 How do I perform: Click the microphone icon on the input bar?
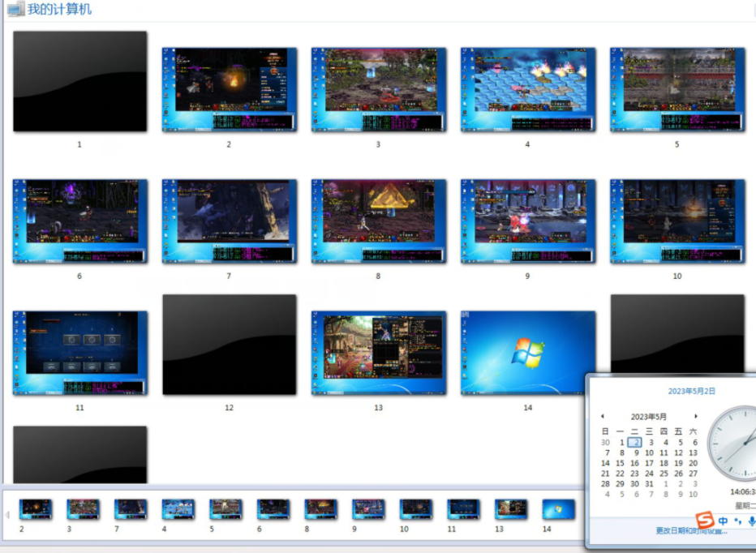coord(750,521)
